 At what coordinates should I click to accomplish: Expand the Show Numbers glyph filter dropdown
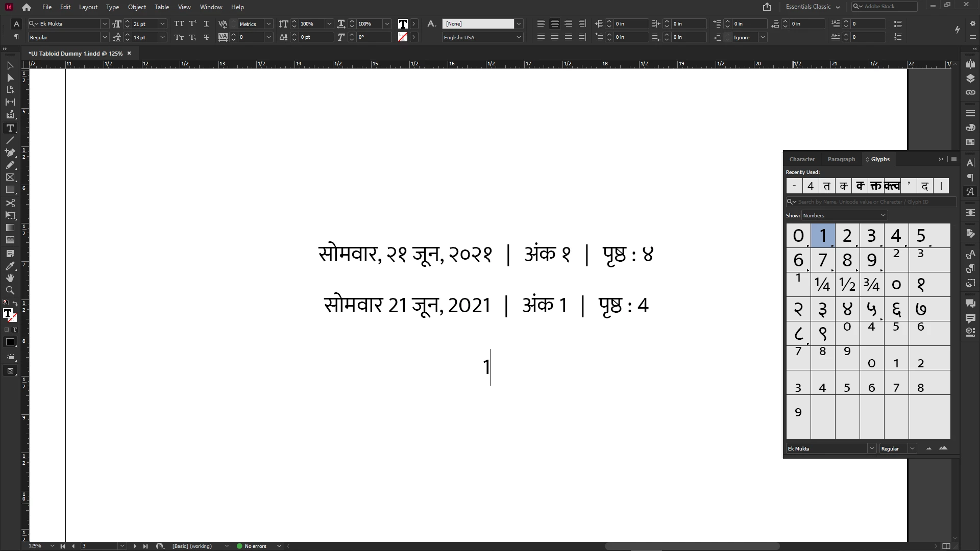click(883, 215)
